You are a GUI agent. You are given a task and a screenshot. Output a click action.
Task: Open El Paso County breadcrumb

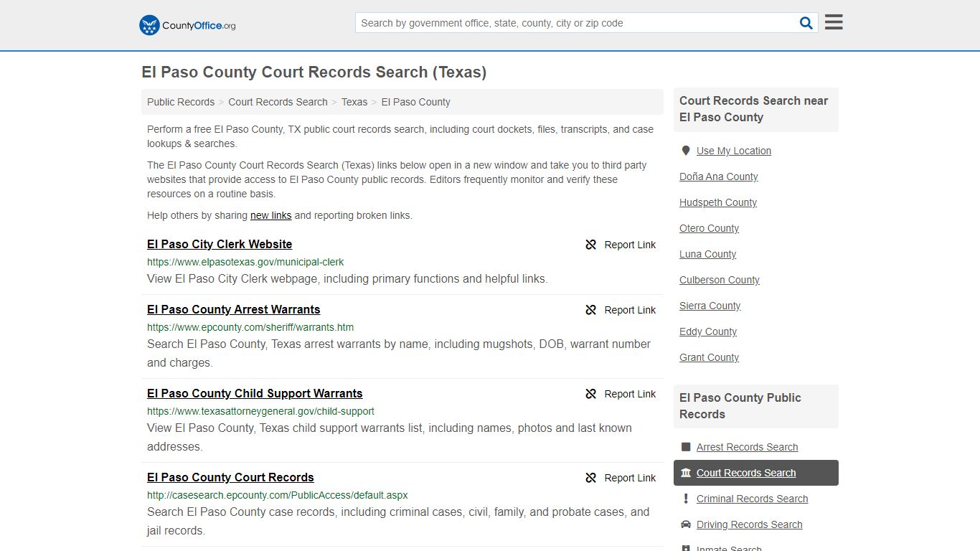[x=415, y=102]
